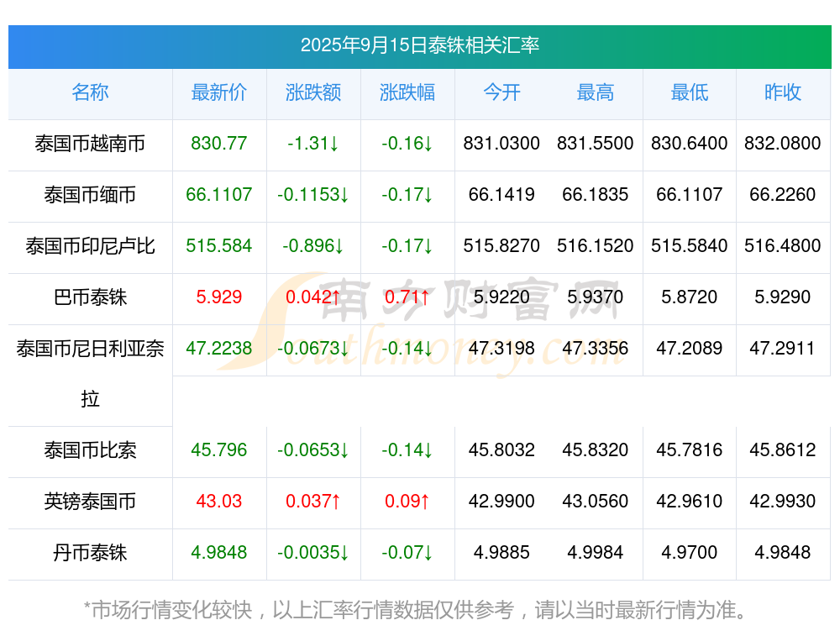Click high value 831.5500
The width and height of the screenshot is (840, 636).
[x=596, y=144]
